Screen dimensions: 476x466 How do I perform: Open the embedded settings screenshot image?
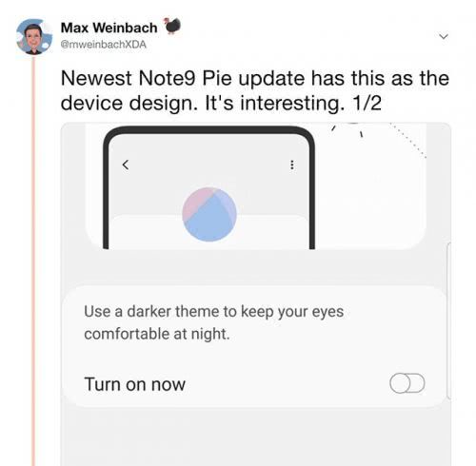(256, 294)
